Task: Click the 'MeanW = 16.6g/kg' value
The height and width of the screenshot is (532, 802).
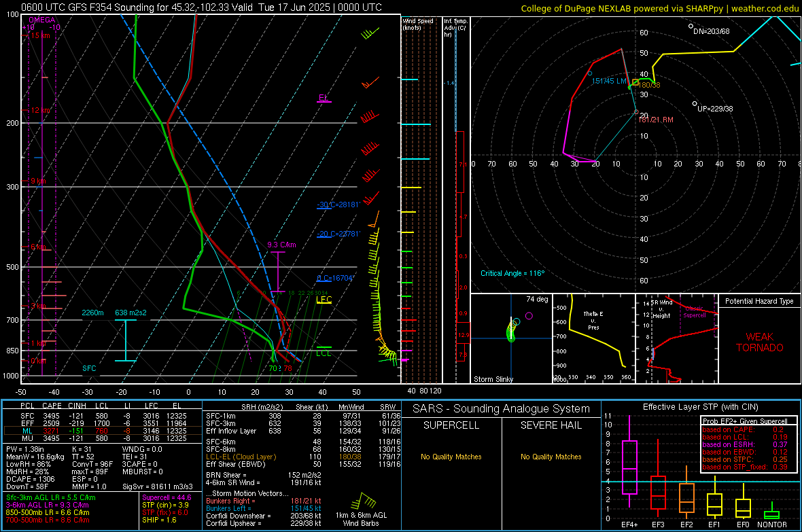Action: (35, 457)
